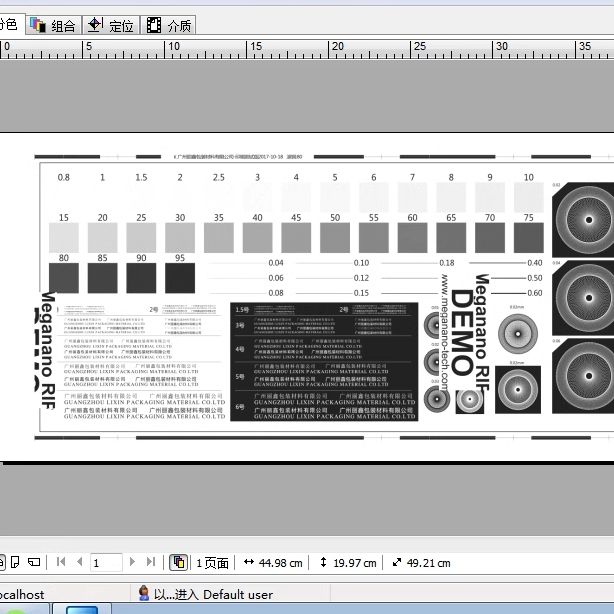This screenshot has width=614, height=614.
Task: Go to the previous page
Action: click(x=80, y=562)
